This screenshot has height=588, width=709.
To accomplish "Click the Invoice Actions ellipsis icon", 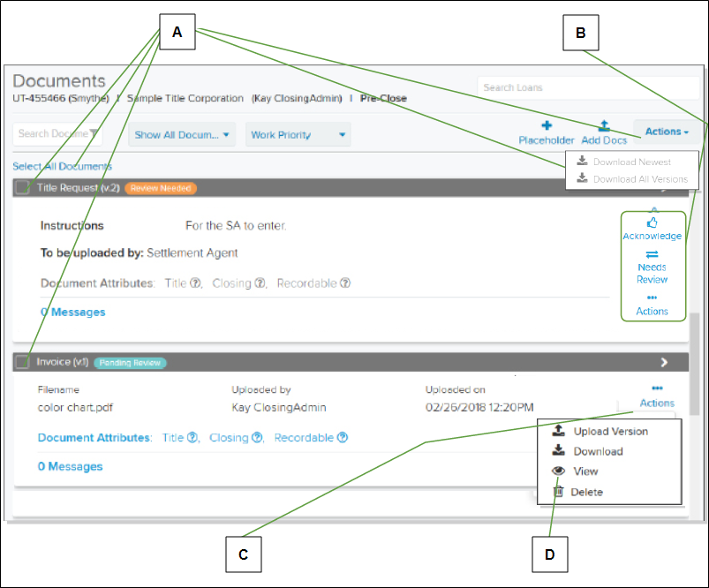I will tap(657, 388).
